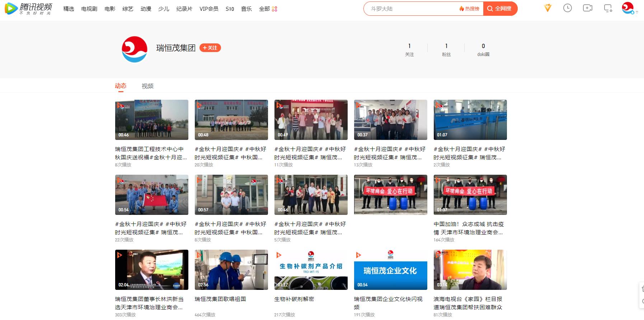Click the 164次播放 play count text

(444, 240)
